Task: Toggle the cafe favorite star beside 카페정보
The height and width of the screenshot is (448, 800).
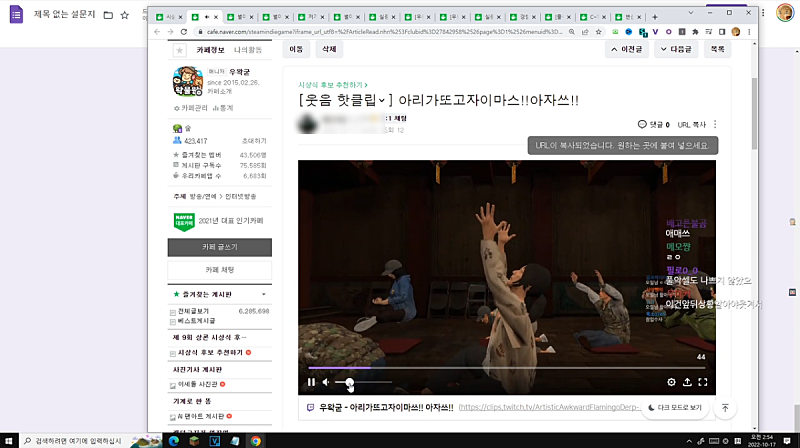Action: point(179,49)
